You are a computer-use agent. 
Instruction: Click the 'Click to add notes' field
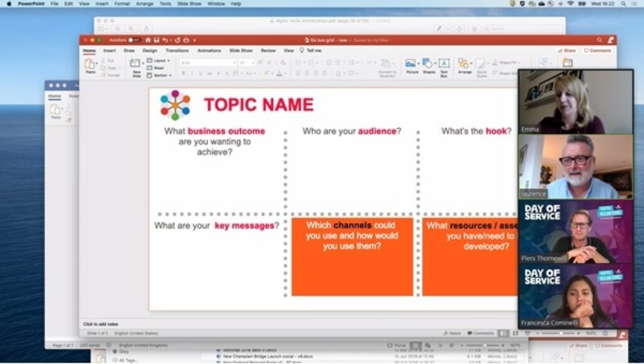pos(101,324)
